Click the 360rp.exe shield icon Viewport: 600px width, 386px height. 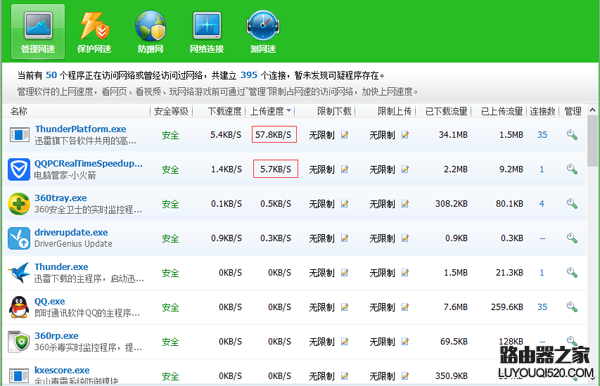[19, 341]
